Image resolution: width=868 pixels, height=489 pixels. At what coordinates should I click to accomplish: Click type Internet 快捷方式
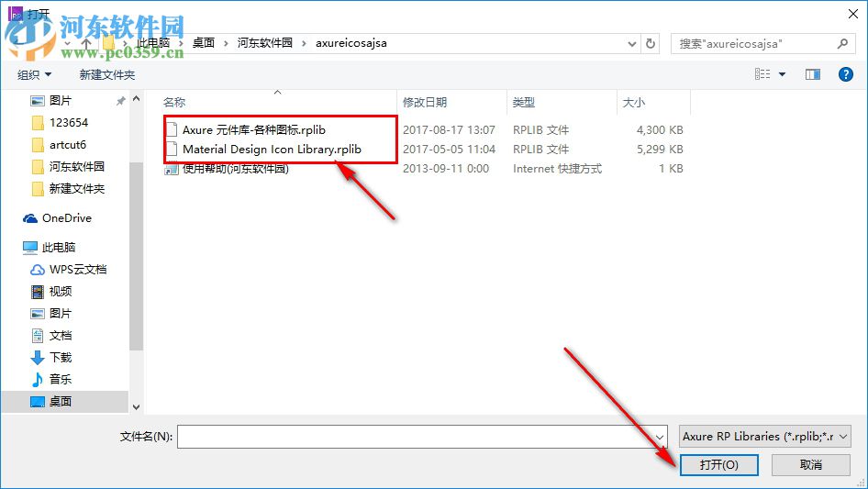point(557,169)
